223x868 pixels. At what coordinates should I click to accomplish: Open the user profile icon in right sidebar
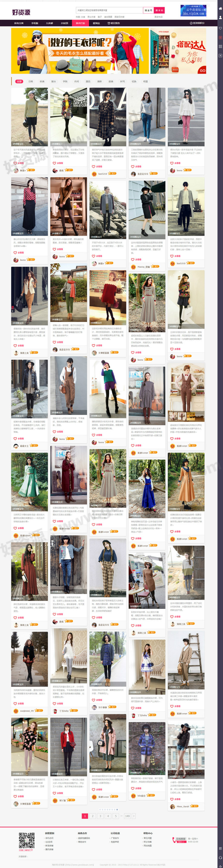point(220,17)
